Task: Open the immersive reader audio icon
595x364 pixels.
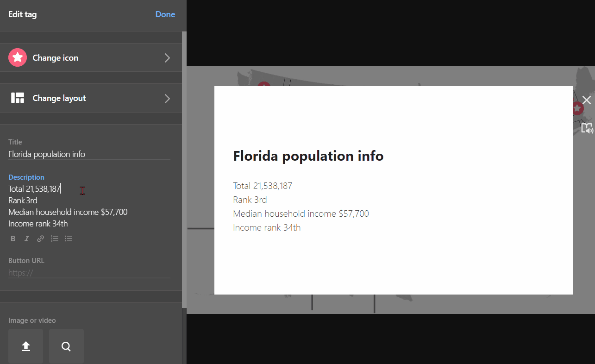Action: 587,128
